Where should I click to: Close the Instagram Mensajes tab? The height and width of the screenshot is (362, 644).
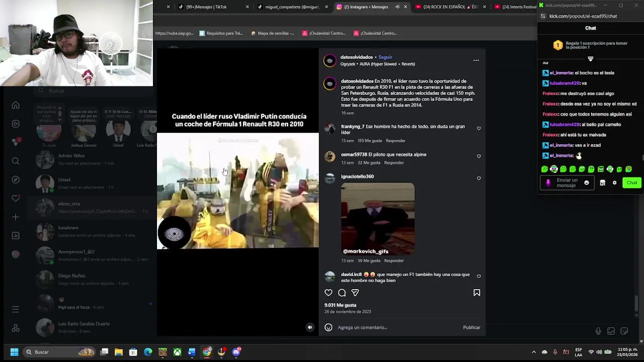pyautogui.click(x=406, y=7)
